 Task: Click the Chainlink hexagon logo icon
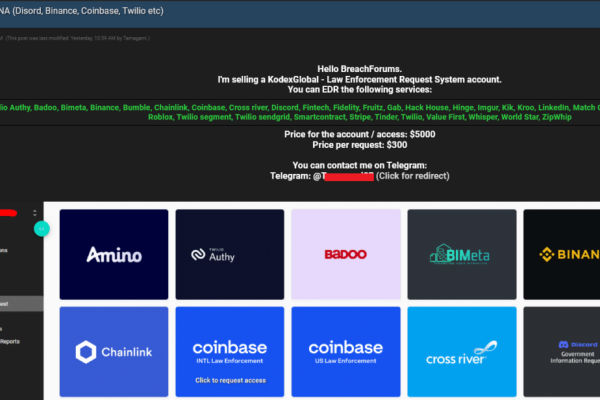pos(86,352)
